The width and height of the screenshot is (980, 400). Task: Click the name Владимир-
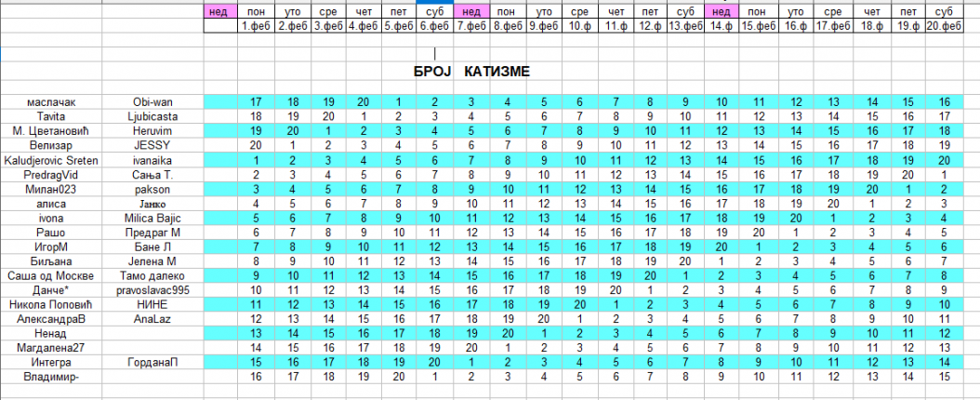[x=51, y=377]
